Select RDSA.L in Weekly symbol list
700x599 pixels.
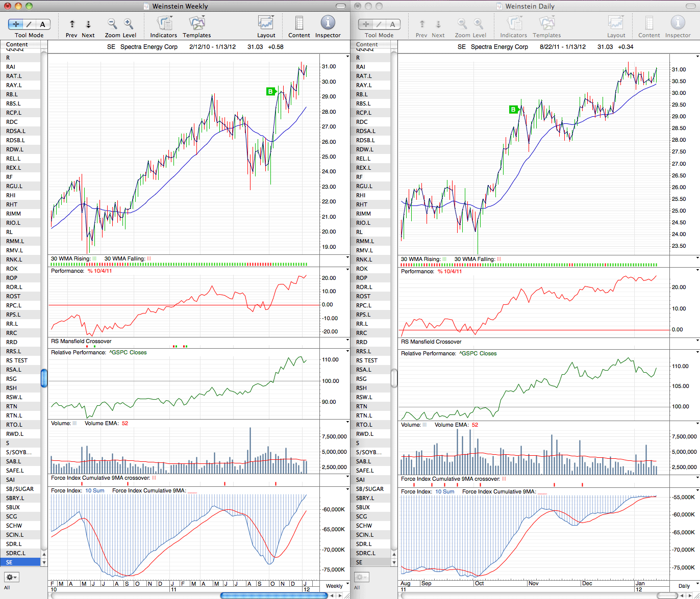tap(20, 131)
